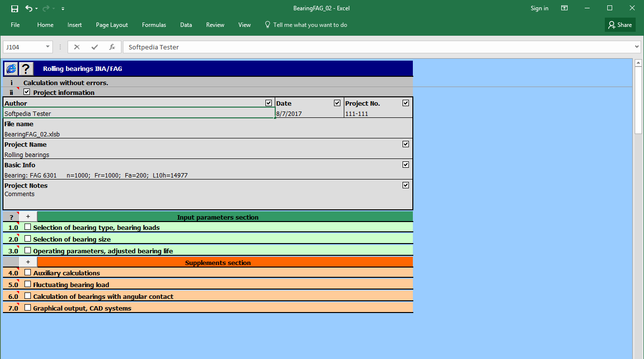Toggle the Project Notes checkbox
Screen dimensions: 644x359
tap(405, 185)
